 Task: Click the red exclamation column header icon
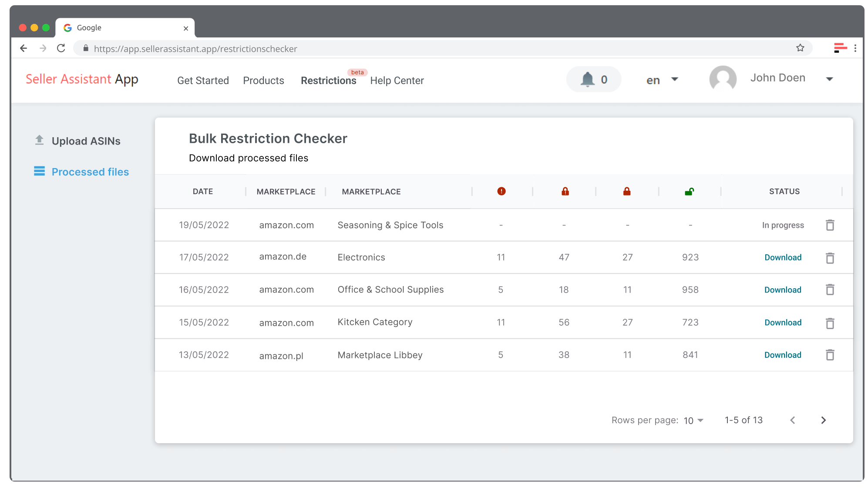click(x=501, y=191)
